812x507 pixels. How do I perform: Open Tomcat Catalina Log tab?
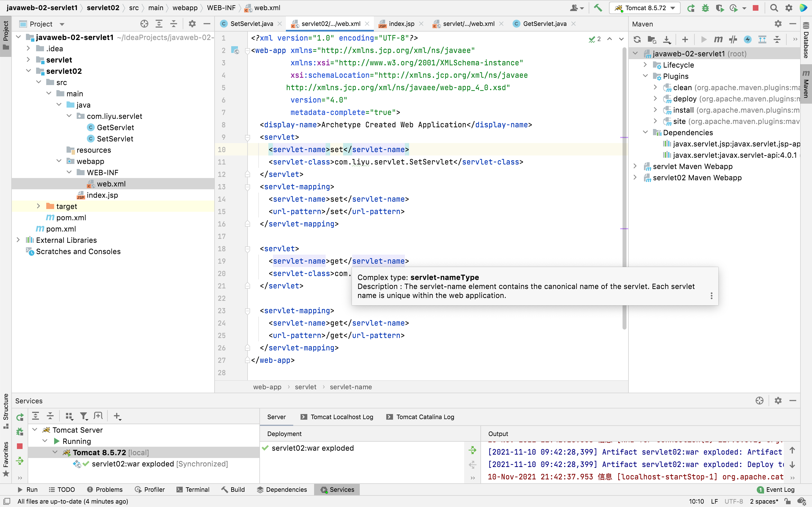(425, 417)
